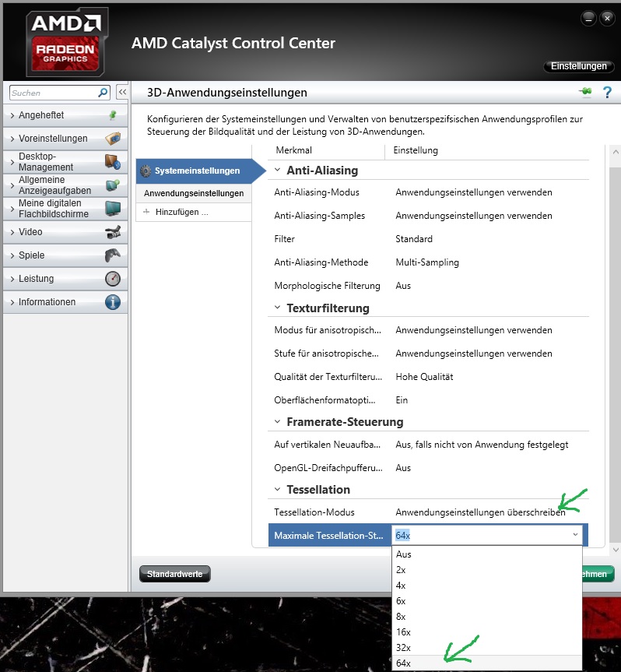
Task: Click the Hohe Qualität texture filter value
Action: pyautogui.click(x=424, y=377)
